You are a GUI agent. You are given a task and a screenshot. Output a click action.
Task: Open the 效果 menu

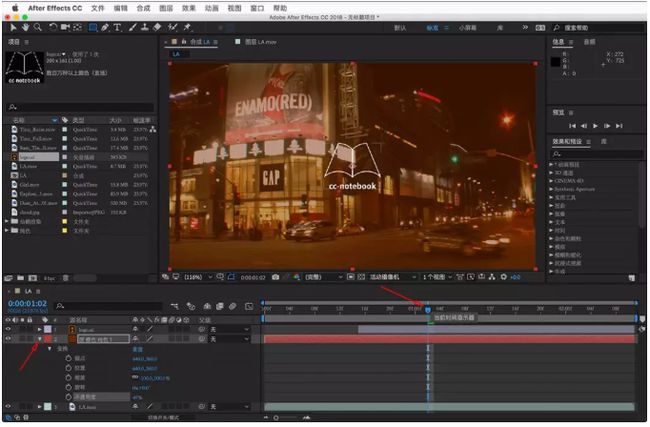(x=189, y=8)
